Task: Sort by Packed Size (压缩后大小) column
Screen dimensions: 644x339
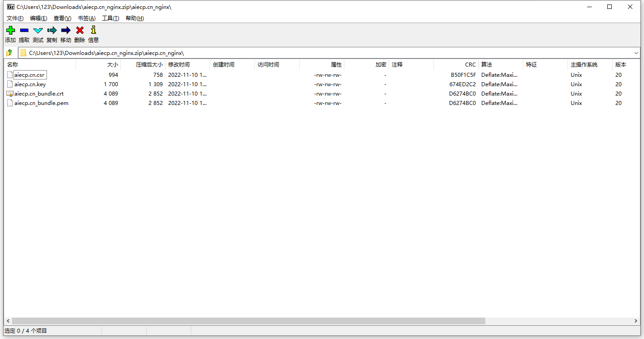Action: tap(143, 65)
